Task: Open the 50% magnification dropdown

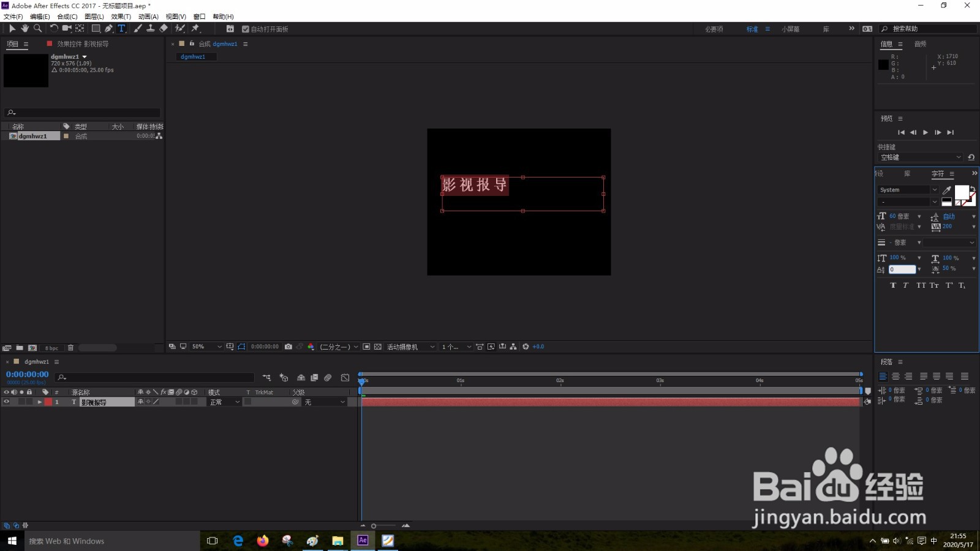Action: coord(207,347)
